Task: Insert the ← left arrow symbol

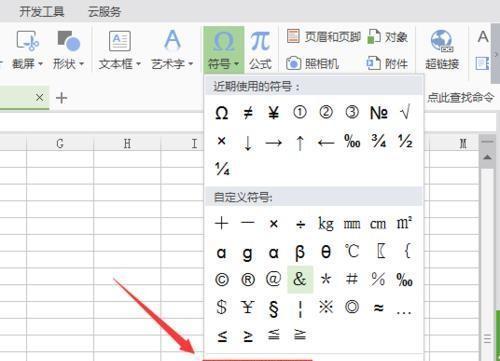Action: tap(326, 143)
